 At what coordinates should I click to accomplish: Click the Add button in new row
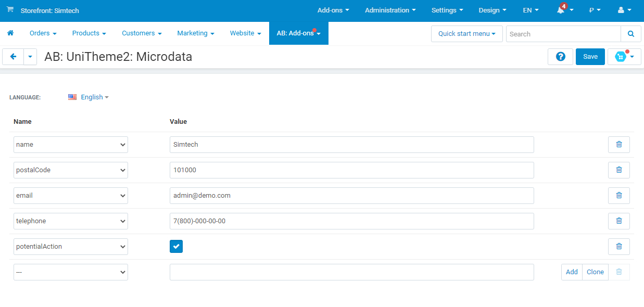pyautogui.click(x=572, y=272)
